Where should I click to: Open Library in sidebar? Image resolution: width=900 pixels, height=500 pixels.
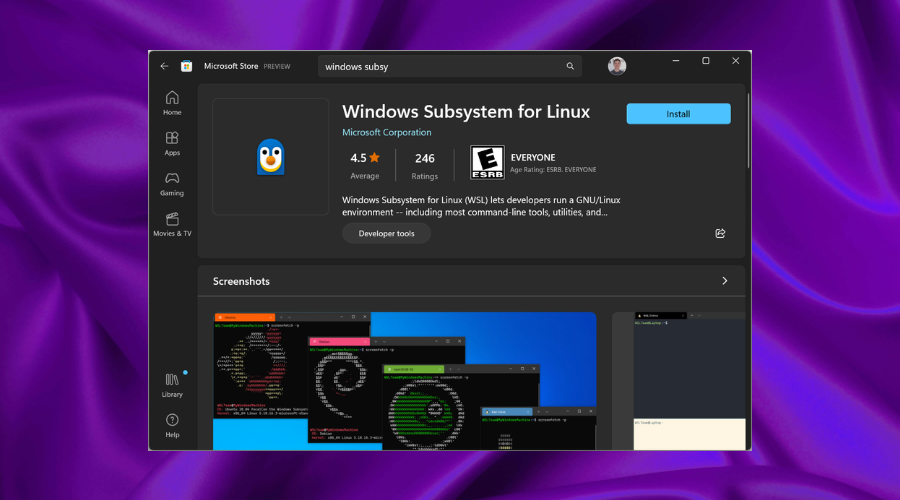pos(172,385)
